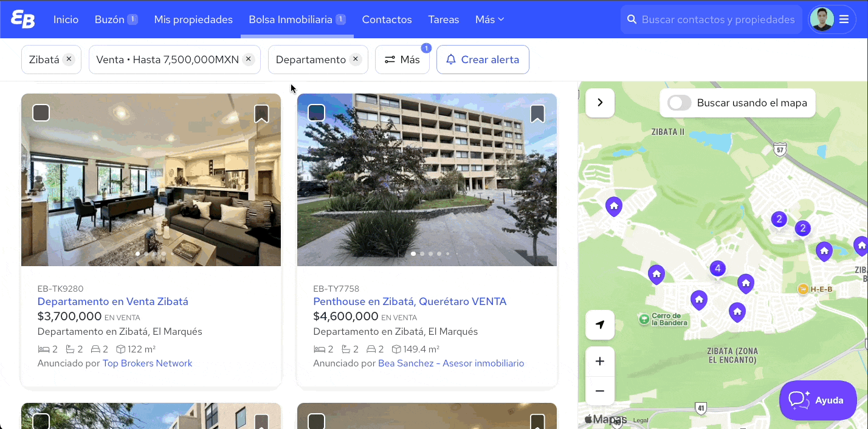Open the Más filters button
This screenshot has height=429, width=868.
[402, 60]
